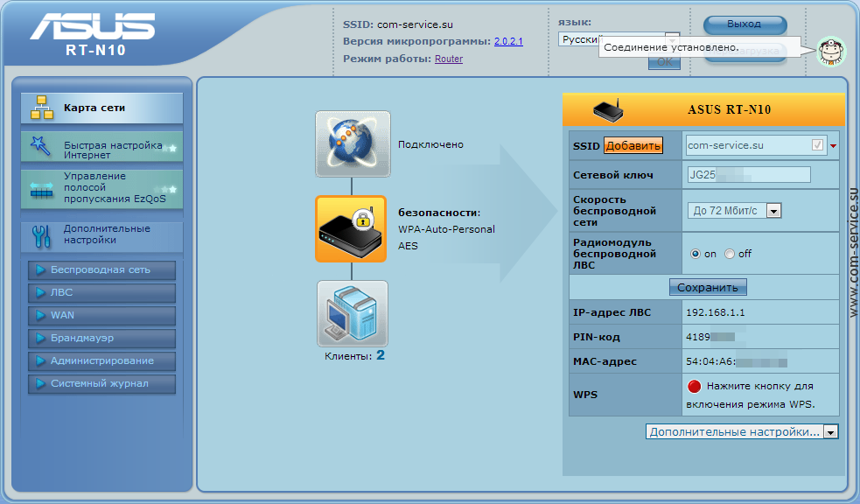Click the PIN-код label

pos(596,337)
